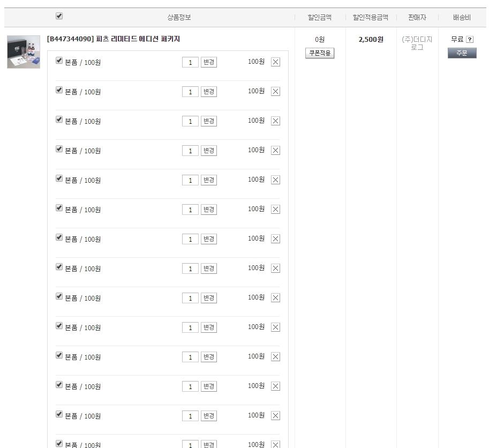Click the 주문 order button under shipping
The width and height of the screenshot is (489, 448).
point(462,53)
